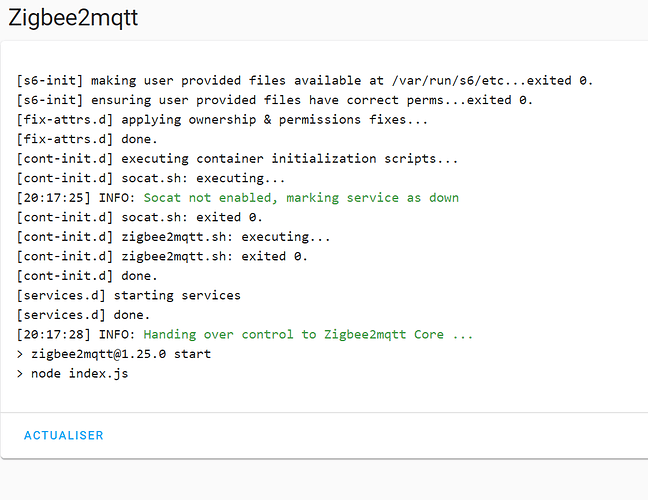Click the 'socat.sh: executing...' log line
Screen dimensions: 648x500
[144, 178]
